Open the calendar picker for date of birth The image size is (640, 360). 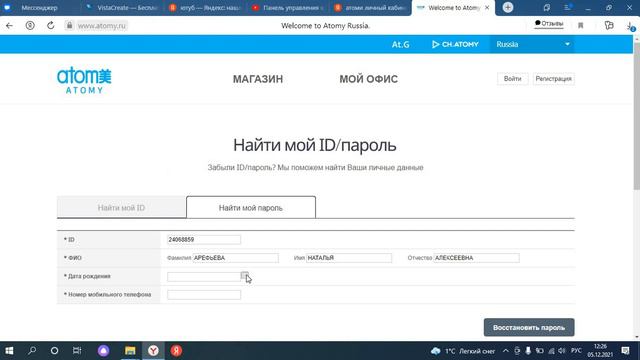click(x=244, y=276)
